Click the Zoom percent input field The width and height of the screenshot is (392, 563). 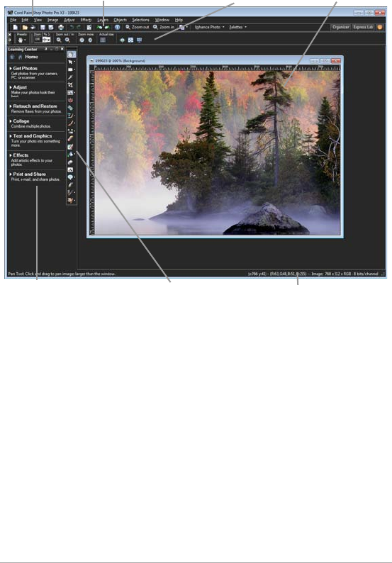(38, 40)
